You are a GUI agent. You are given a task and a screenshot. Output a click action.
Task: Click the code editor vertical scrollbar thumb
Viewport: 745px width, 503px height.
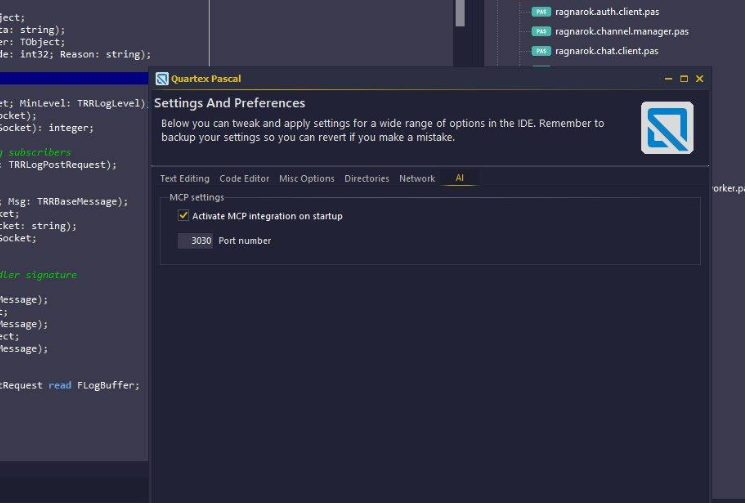(x=460, y=12)
